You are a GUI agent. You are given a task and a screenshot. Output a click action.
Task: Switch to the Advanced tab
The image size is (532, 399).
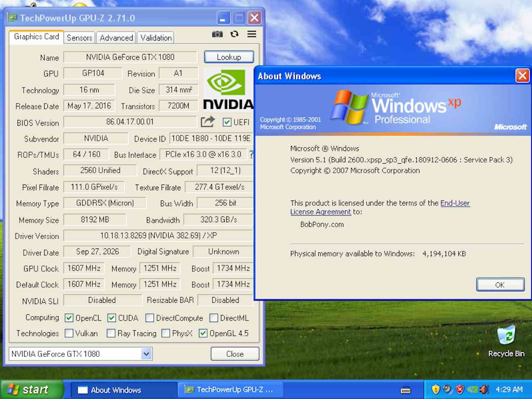coord(116,38)
